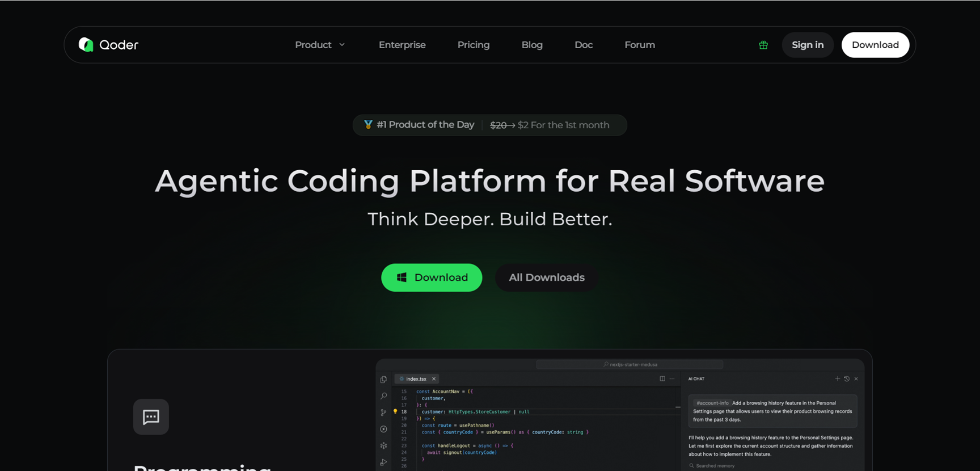Click the #account-info tag in chat
The height and width of the screenshot is (471, 980).
(x=712, y=403)
